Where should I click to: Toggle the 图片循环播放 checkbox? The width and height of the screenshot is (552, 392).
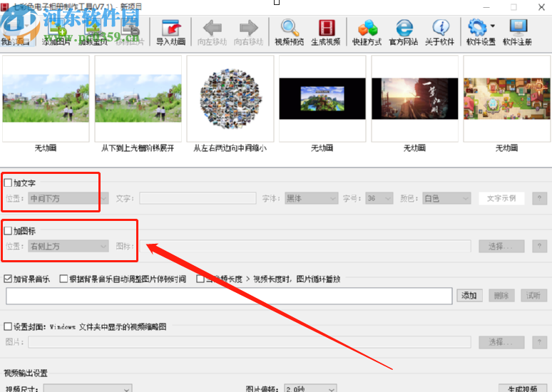click(x=200, y=279)
